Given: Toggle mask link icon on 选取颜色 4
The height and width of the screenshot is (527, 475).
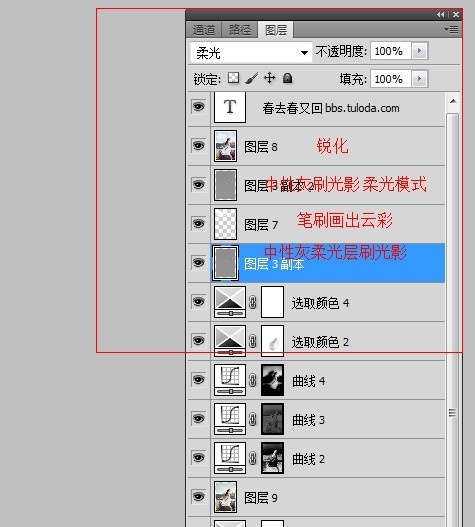Looking at the screenshot, I should click(x=253, y=302).
